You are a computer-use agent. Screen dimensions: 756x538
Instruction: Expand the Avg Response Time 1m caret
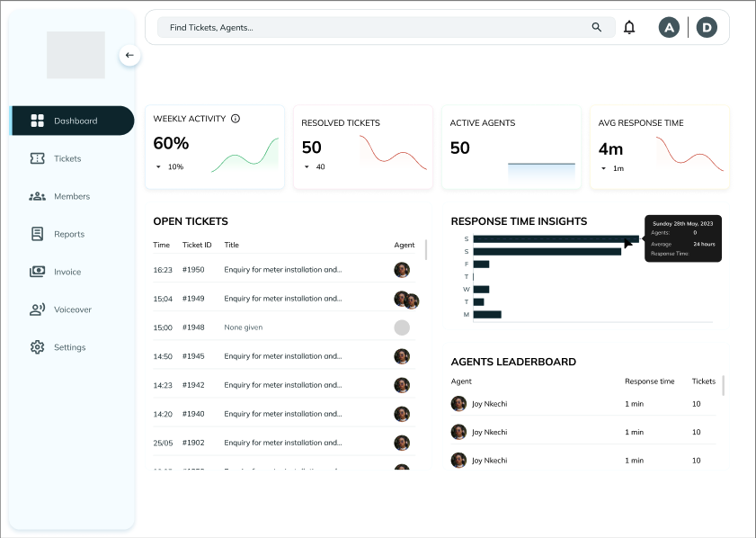coord(604,168)
